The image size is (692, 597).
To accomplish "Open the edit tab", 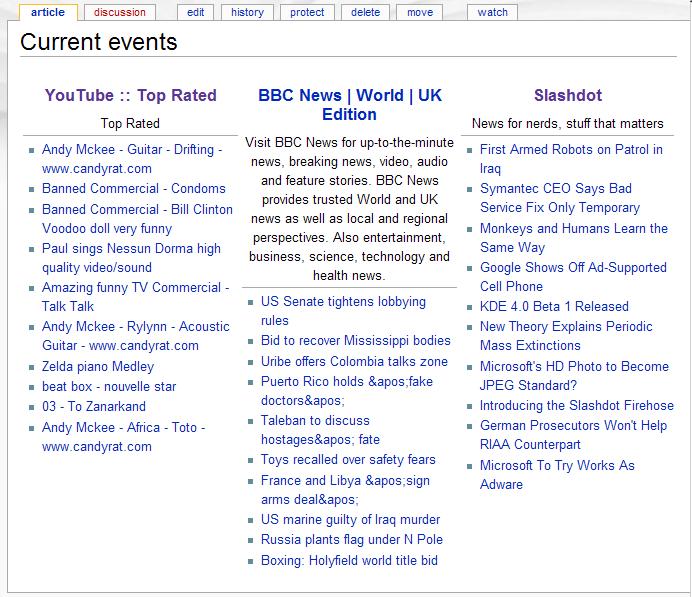I will (196, 12).
